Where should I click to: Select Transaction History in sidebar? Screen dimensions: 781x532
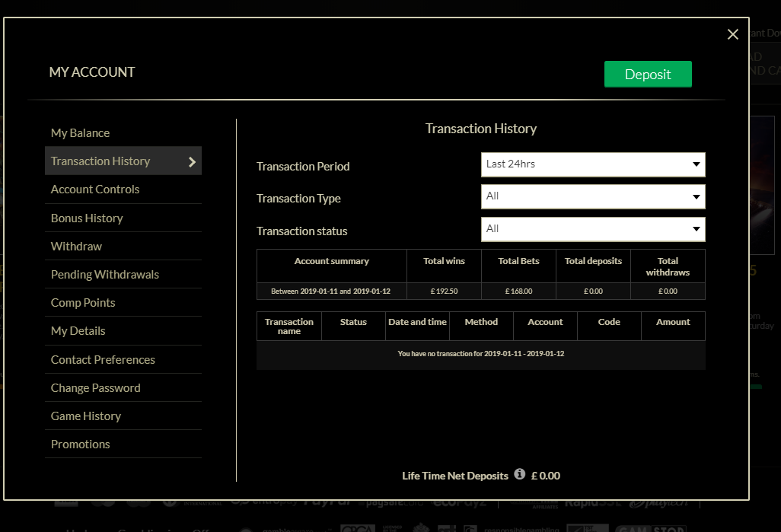[x=100, y=161]
